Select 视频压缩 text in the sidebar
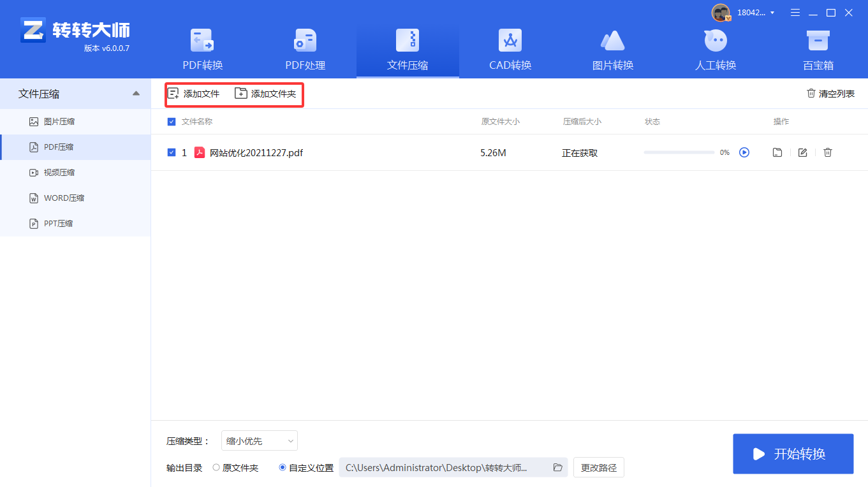 click(59, 172)
